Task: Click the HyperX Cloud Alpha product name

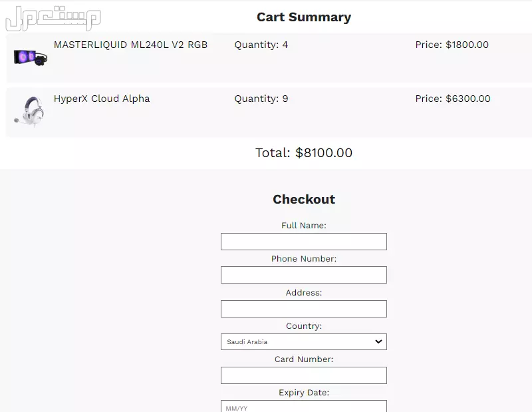Action: (x=102, y=99)
